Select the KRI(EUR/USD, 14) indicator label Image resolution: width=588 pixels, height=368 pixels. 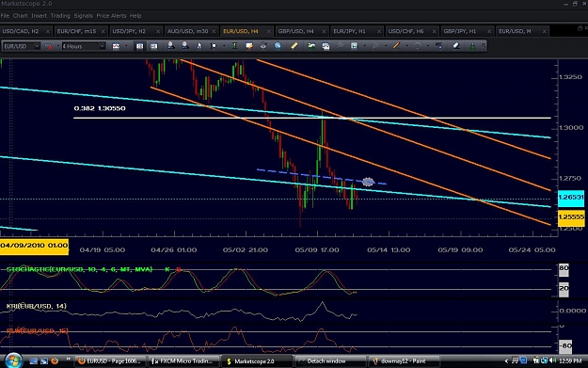pyautogui.click(x=37, y=306)
